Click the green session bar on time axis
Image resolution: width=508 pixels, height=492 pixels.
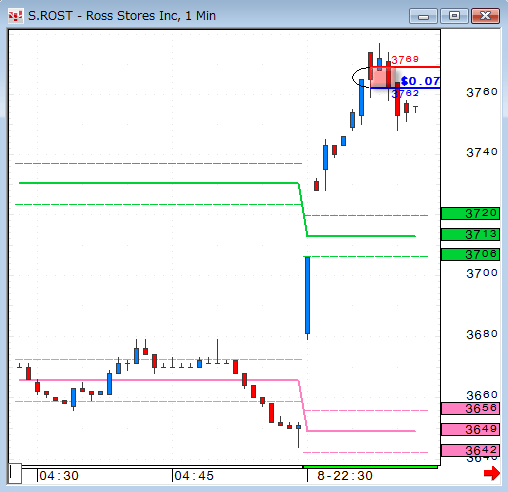[370, 467]
